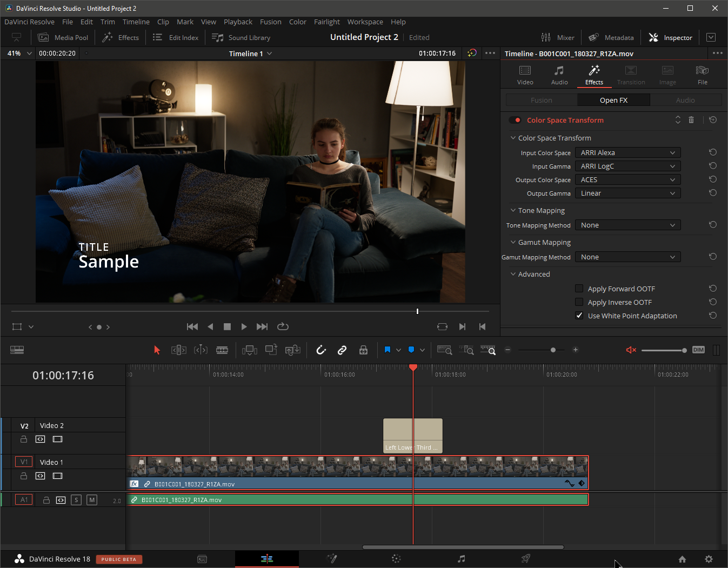Lock the Video 2 track
728x568 pixels.
click(24, 439)
